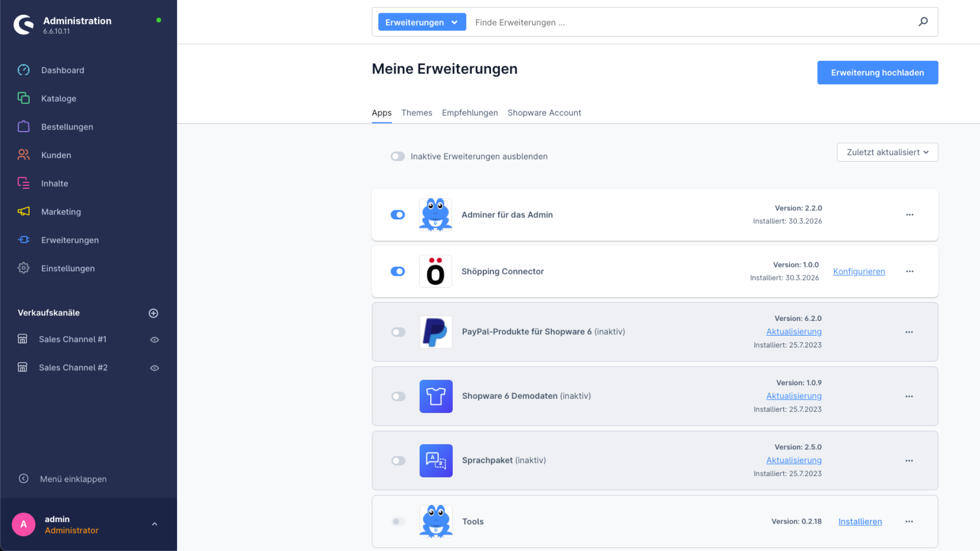
Task: Expand the Erweiterungen search type dropdown
Action: coord(422,22)
